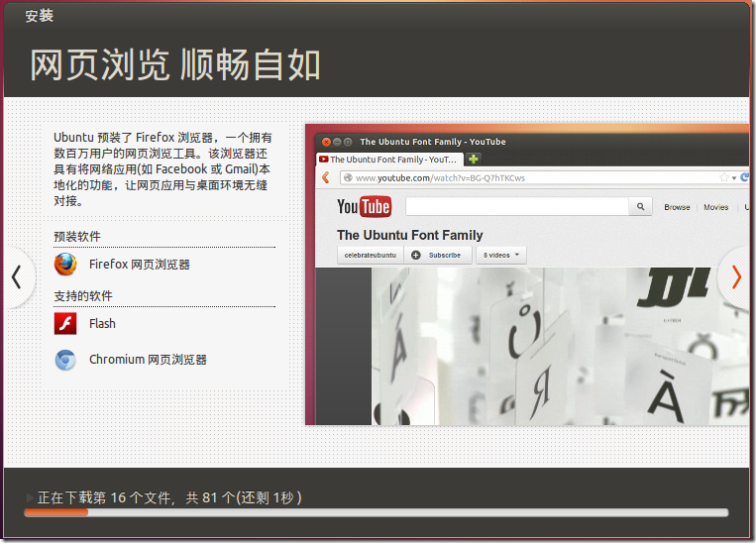Open the 'Movies' link on YouTube
Viewport: 756px width, 543px height.
[716, 207]
